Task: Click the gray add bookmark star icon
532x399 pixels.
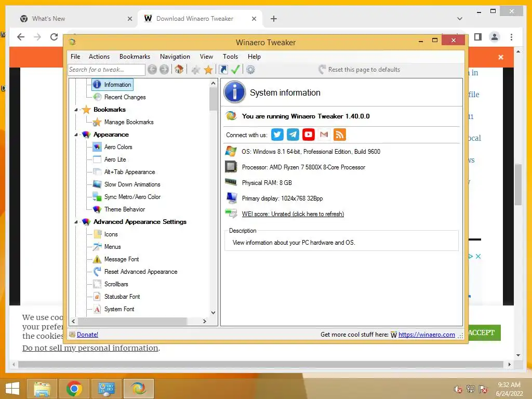Action: tap(196, 70)
